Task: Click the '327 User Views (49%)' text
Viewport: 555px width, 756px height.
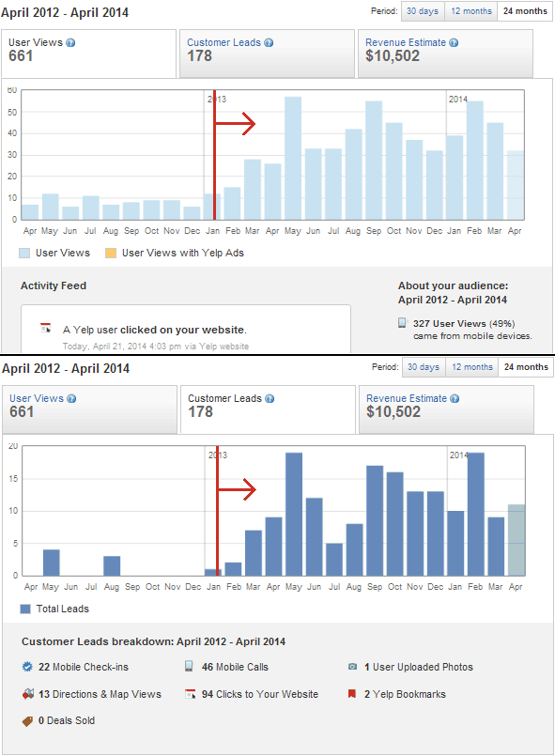Action: (x=464, y=323)
